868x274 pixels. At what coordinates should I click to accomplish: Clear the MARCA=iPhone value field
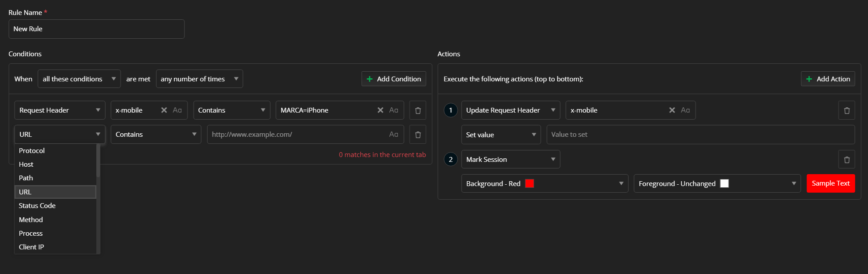coord(380,110)
